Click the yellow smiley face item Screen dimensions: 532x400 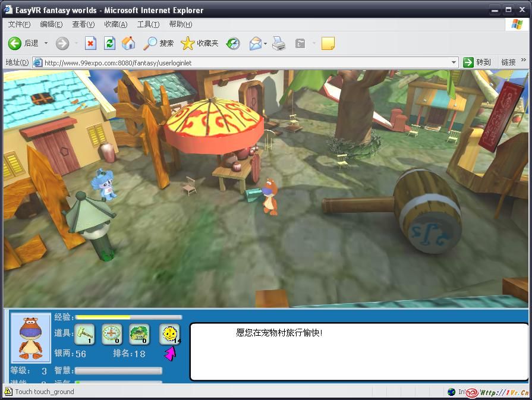(169, 334)
